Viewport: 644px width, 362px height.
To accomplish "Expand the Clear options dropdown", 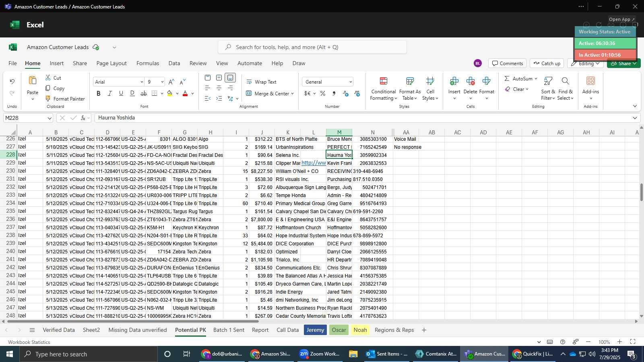I will point(527,89).
